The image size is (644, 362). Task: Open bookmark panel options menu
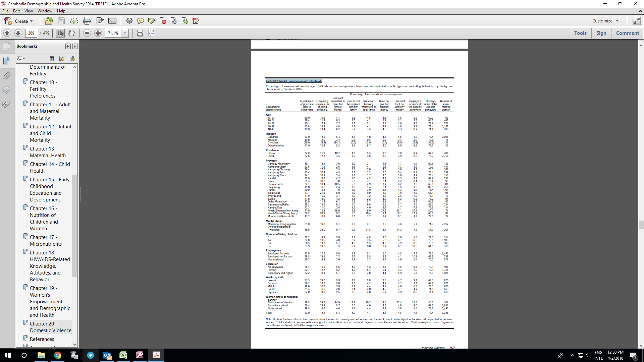[21, 59]
